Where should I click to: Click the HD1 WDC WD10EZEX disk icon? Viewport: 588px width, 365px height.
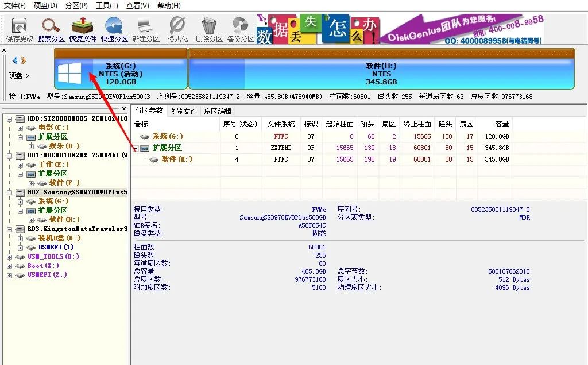pyautogui.click(x=20, y=155)
